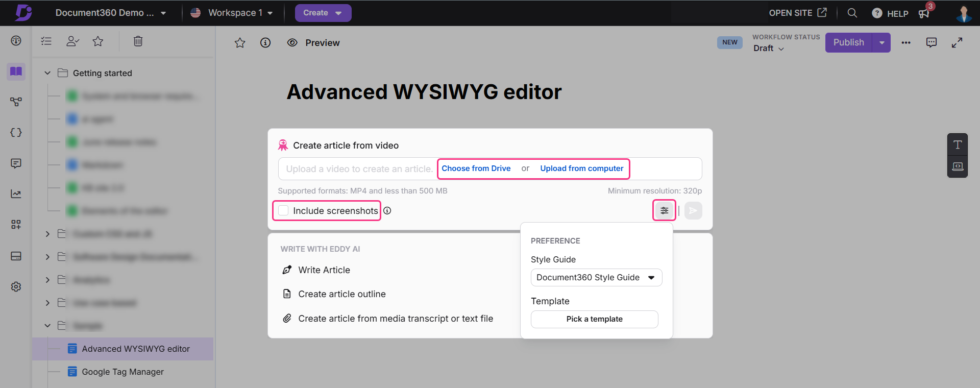Open the preference sliders icon
Screen dimensions: 980x388
(x=664, y=210)
